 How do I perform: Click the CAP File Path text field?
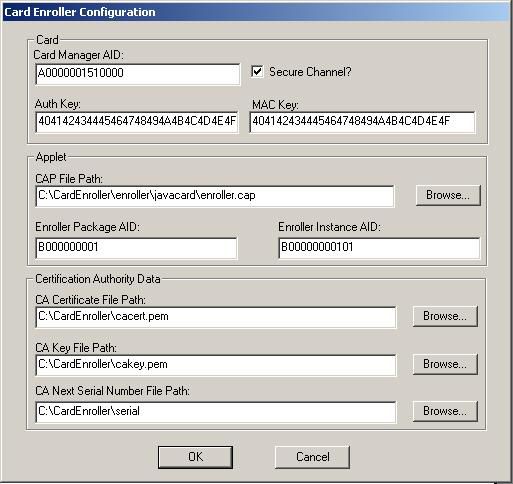click(x=215, y=196)
